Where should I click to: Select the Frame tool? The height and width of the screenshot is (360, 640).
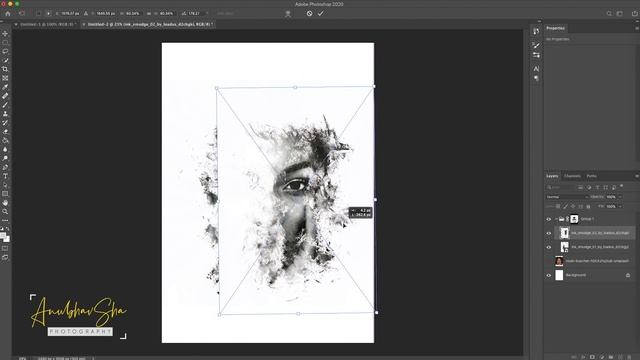click(5, 78)
